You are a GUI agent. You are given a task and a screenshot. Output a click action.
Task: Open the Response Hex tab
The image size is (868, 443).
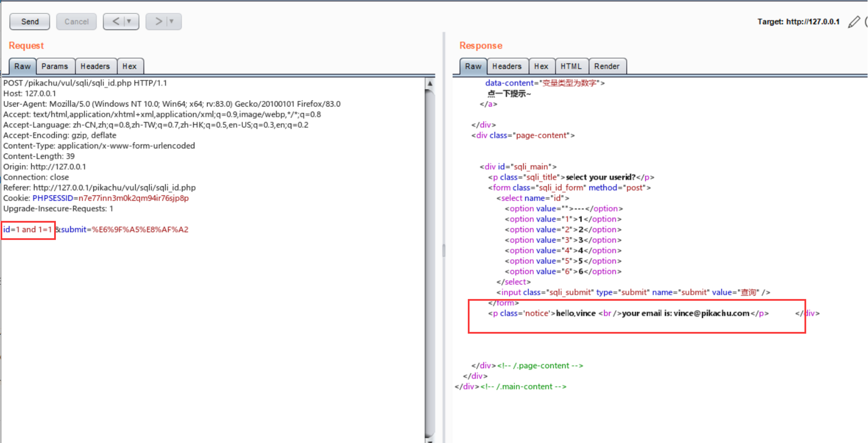(541, 66)
